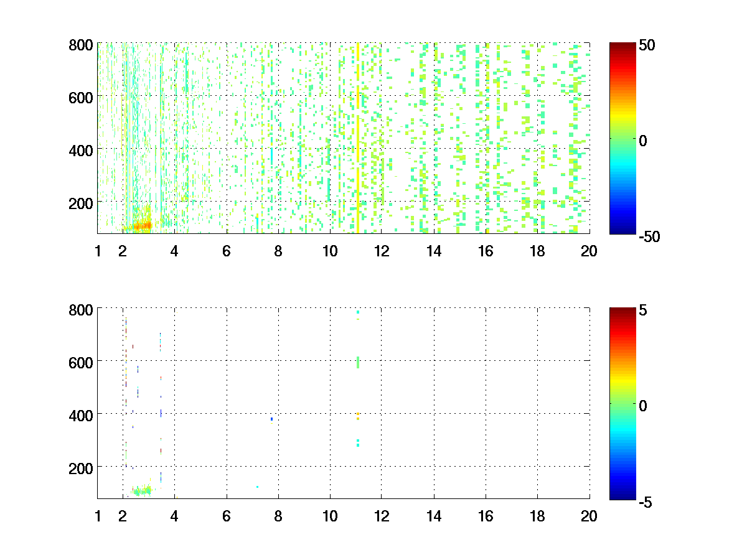
Task: Click x-axis tick '8' under the bottom plot
Action: click(x=278, y=516)
